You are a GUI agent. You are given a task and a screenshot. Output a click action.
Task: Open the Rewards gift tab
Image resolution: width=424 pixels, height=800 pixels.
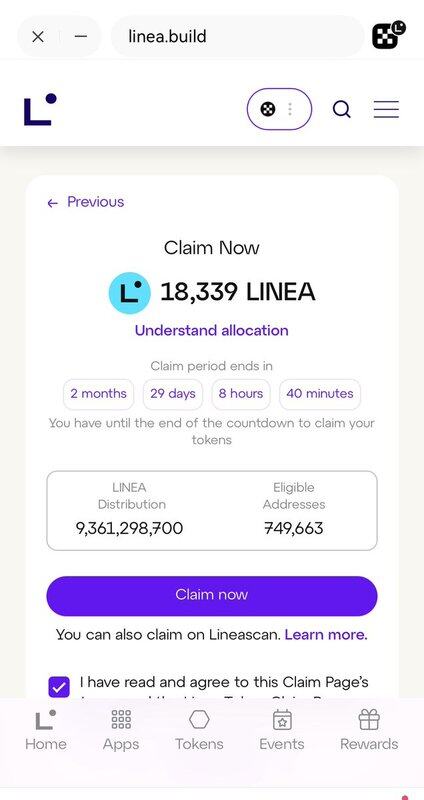click(369, 730)
